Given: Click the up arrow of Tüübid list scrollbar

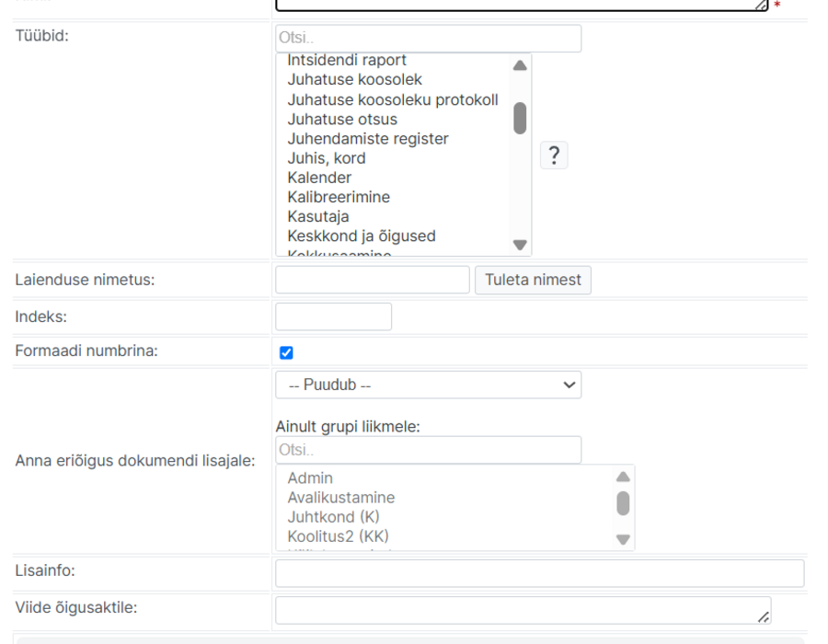Looking at the screenshot, I should 520,65.
